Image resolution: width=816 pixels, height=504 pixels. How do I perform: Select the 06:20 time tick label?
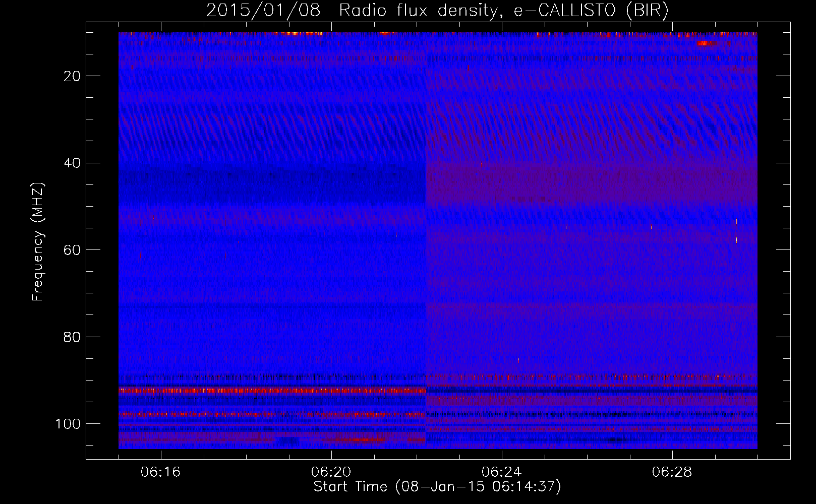click(x=331, y=472)
